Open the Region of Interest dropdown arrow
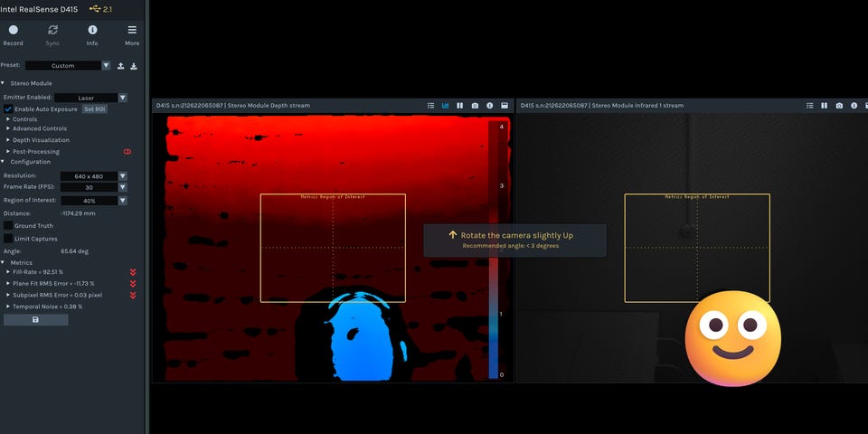The width and height of the screenshot is (868, 434). point(123,201)
